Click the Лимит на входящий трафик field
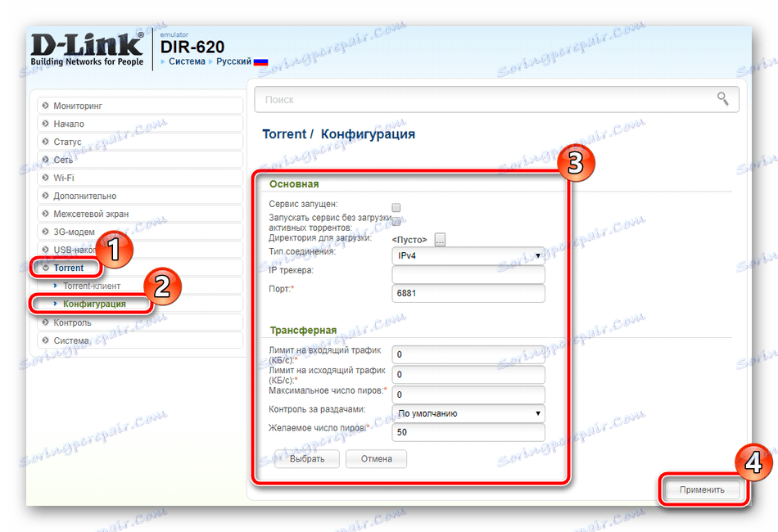 [x=468, y=354]
